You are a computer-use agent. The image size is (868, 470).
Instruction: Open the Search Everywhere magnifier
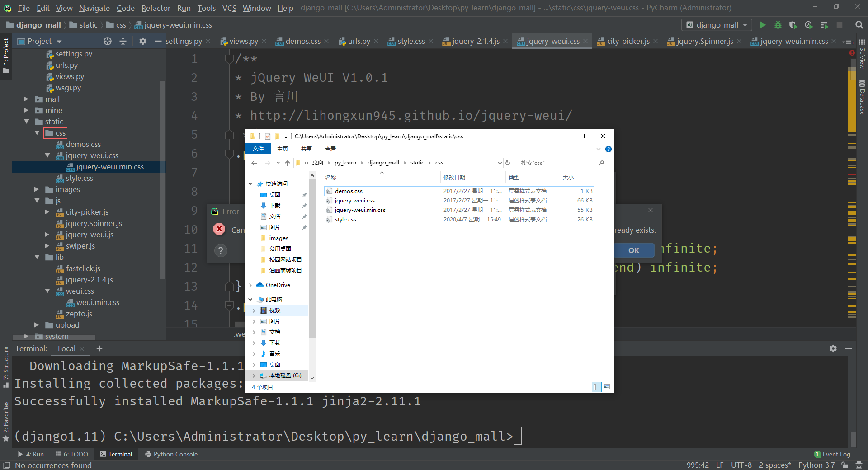pos(859,25)
